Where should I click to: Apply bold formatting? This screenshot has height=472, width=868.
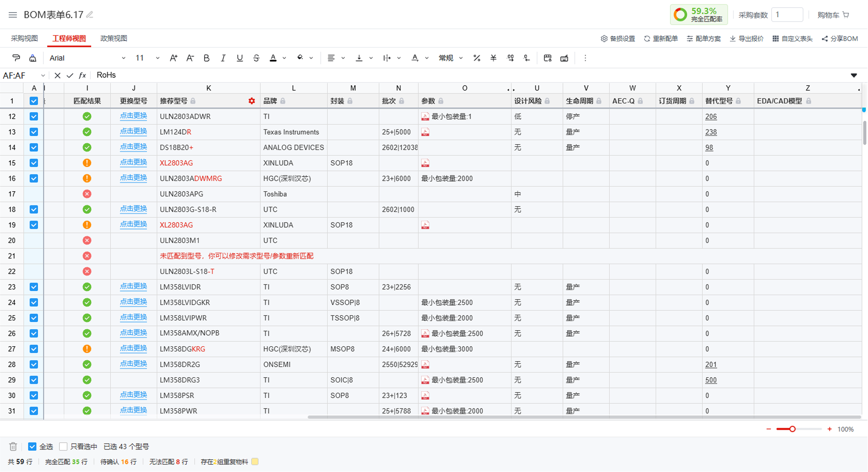206,58
